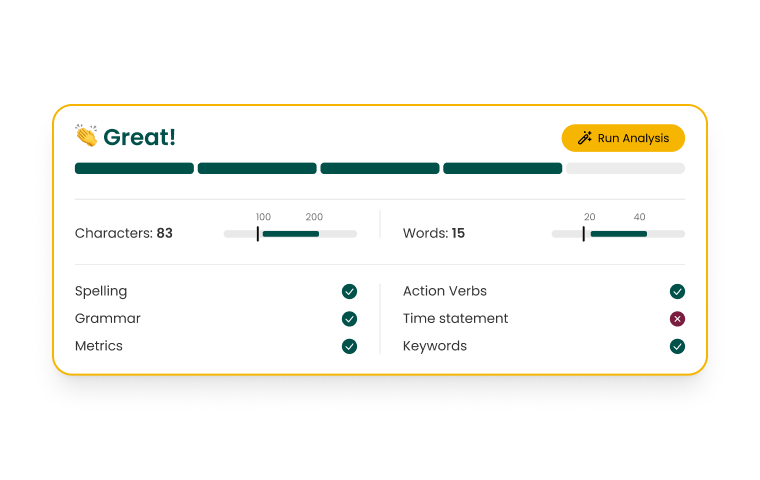Click the Words: 15 label
Screen dimensions: 760x480
(x=434, y=233)
